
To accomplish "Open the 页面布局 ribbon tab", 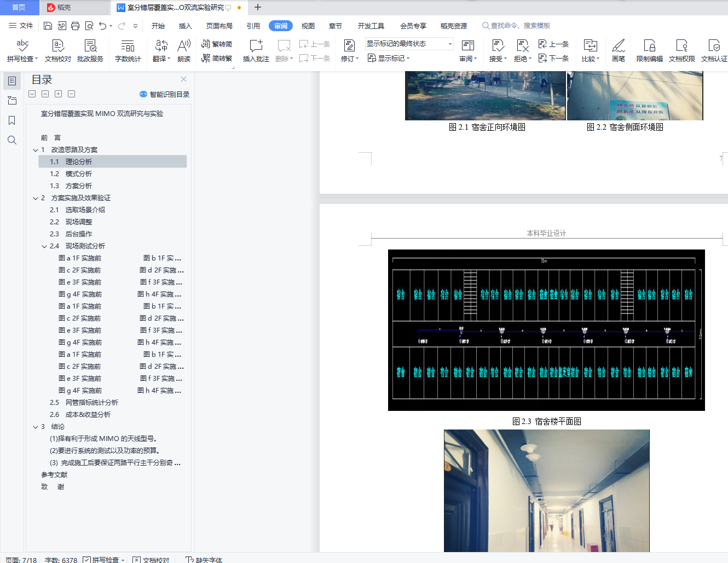I will (x=219, y=26).
